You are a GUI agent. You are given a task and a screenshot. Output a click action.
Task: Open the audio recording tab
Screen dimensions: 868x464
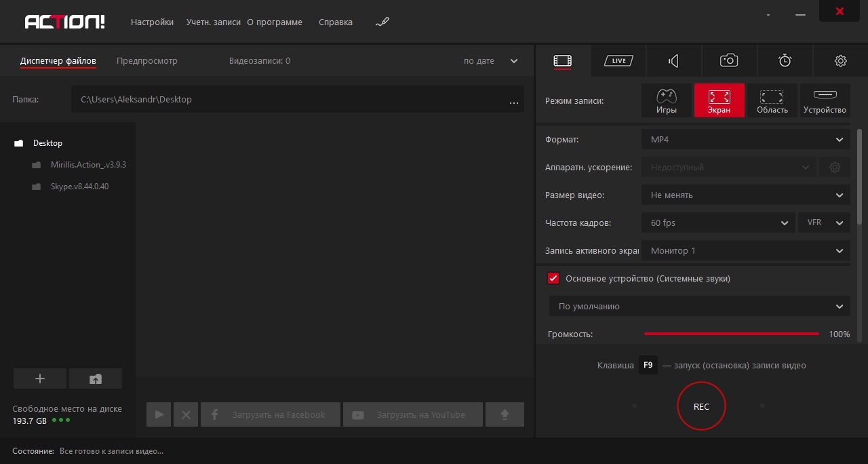(673, 61)
